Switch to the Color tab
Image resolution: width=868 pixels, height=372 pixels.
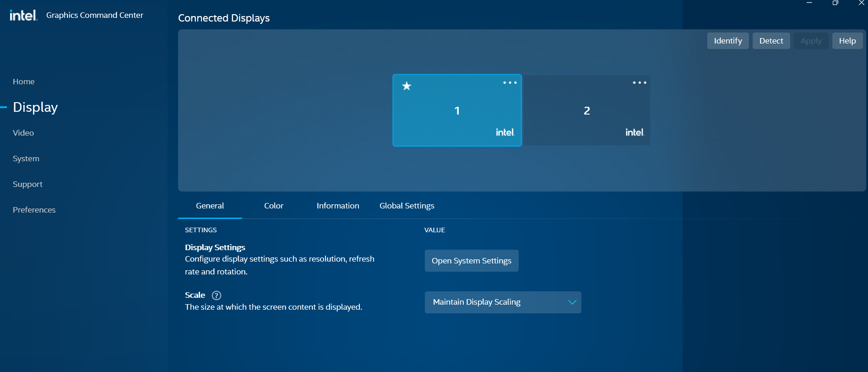(x=274, y=206)
